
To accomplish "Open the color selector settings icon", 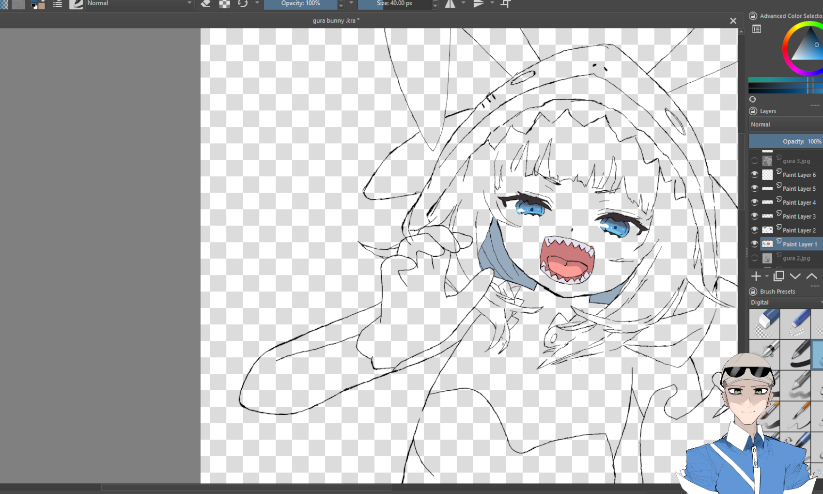I will [756, 29].
